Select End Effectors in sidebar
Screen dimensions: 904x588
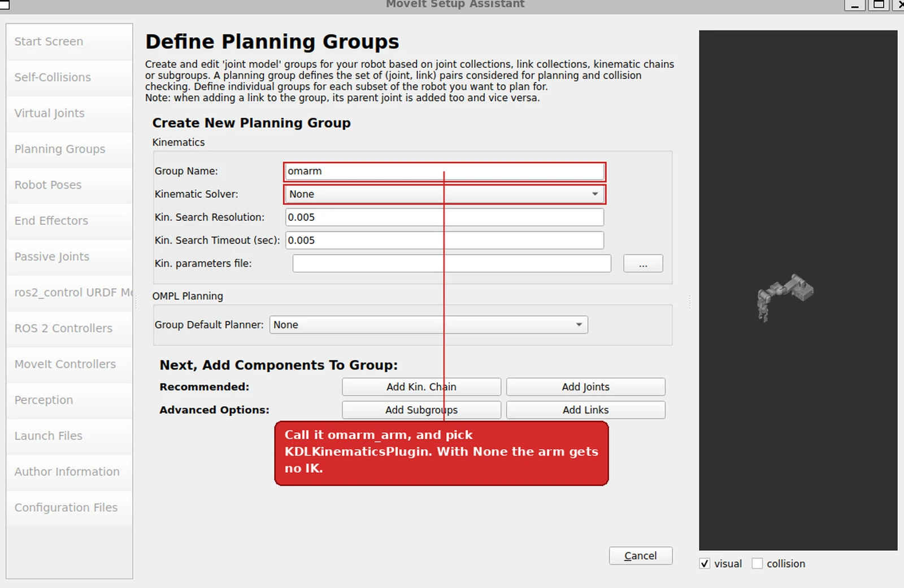tap(69, 221)
